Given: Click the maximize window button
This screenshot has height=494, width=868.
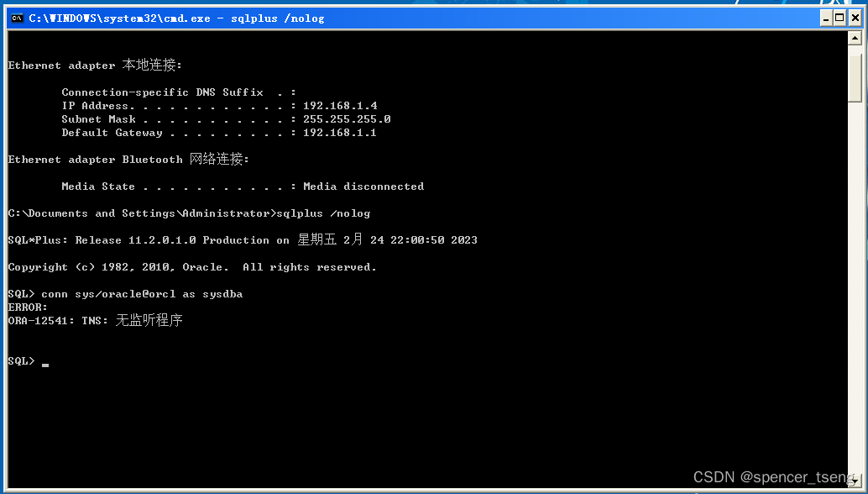Looking at the screenshot, I should point(841,17).
